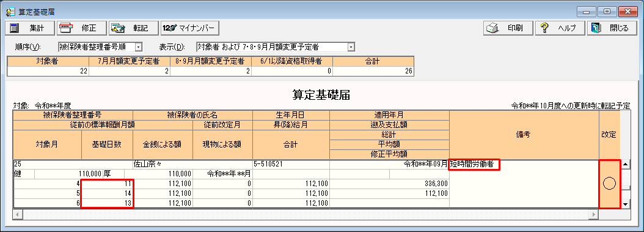Click the 修正 button label
This screenshot has width=644, height=232.
pyautogui.click(x=89, y=28)
